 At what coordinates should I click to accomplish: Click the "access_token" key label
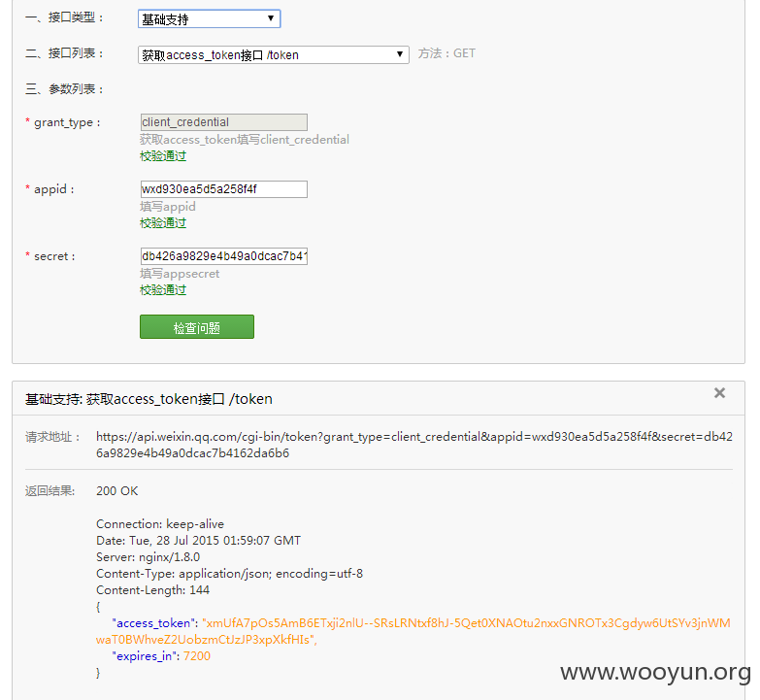click(152, 623)
